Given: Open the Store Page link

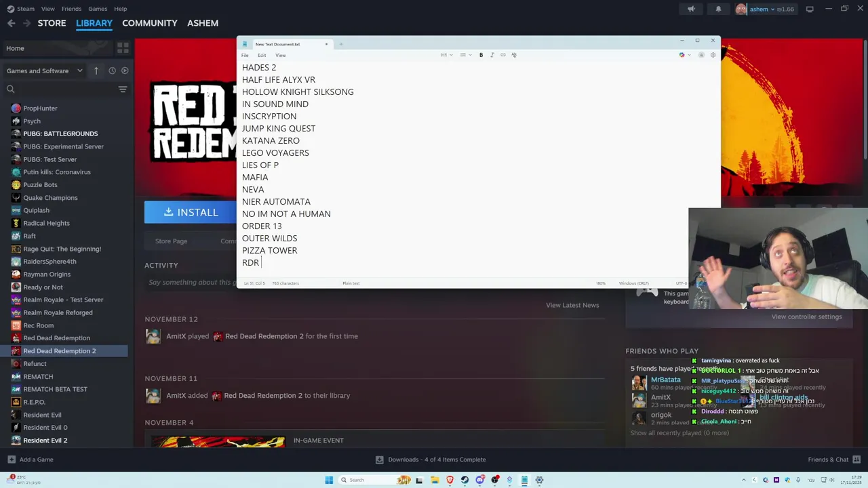Looking at the screenshot, I should [171, 241].
